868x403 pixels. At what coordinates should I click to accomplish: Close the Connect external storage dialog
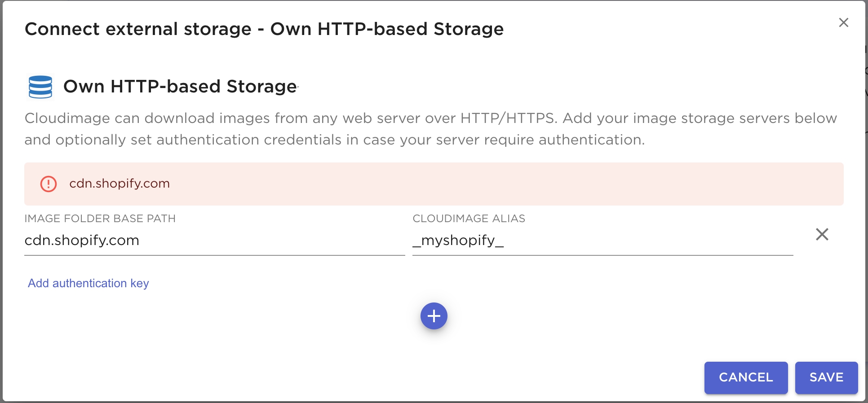843,22
